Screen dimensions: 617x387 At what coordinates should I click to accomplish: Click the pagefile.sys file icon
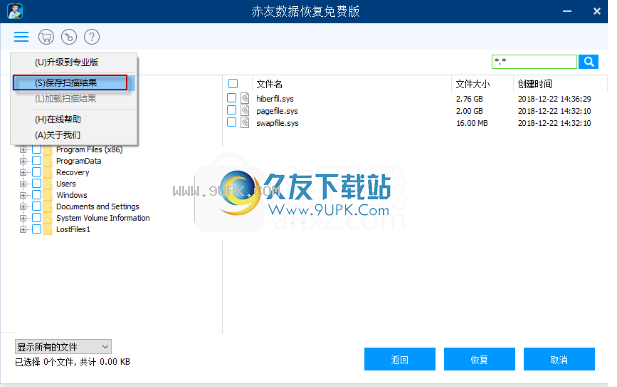[x=245, y=110]
